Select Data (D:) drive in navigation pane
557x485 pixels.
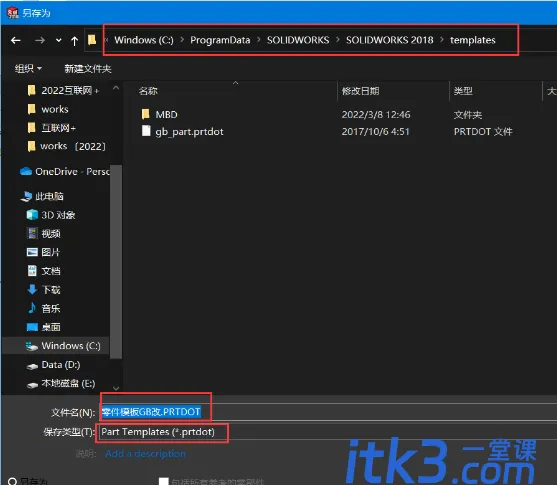click(53, 365)
